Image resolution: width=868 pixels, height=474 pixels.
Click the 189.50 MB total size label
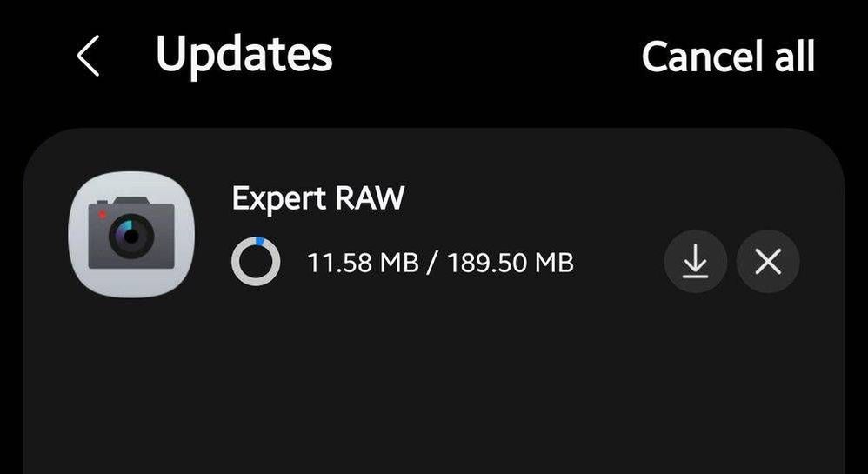pyautogui.click(x=511, y=263)
